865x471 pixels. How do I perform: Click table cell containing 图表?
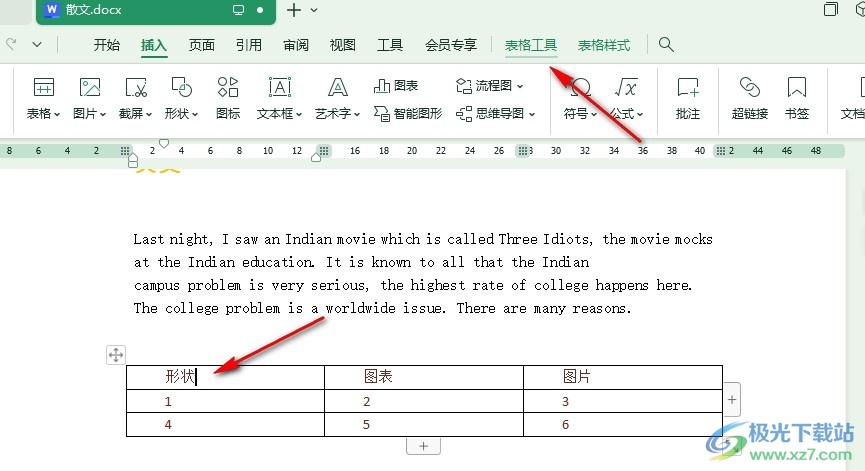tap(424, 377)
